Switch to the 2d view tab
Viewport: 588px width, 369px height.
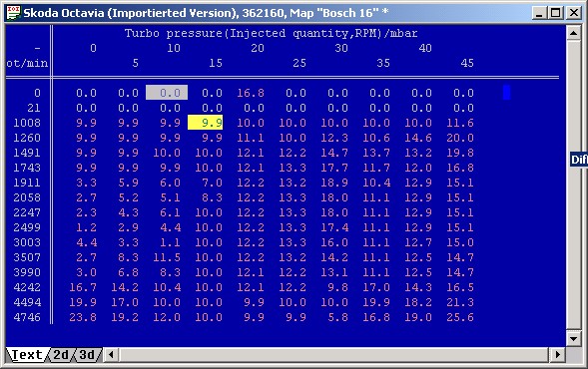61,355
